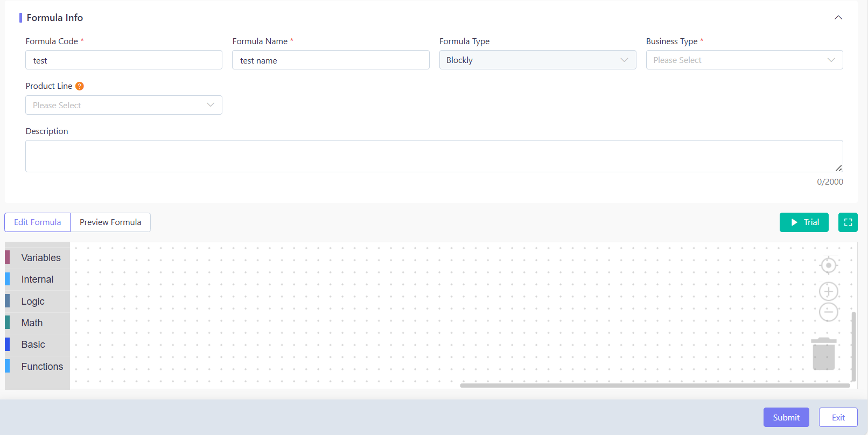868x435 pixels.
Task: Submit the formula
Action: tap(786, 417)
